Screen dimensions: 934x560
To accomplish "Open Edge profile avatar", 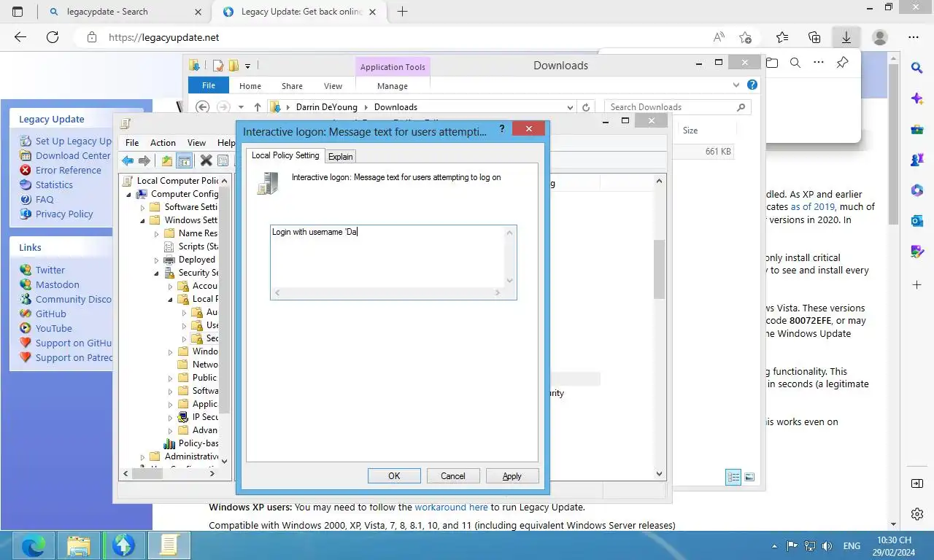I will pos(880,37).
